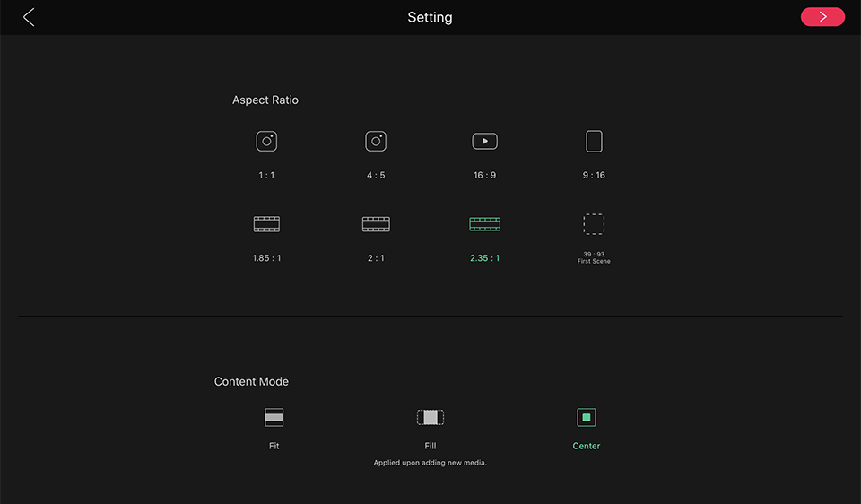This screenshot has height=504, width=861.
Task: Select the 1:1 Instagram square icon
Action: (266, 141)
